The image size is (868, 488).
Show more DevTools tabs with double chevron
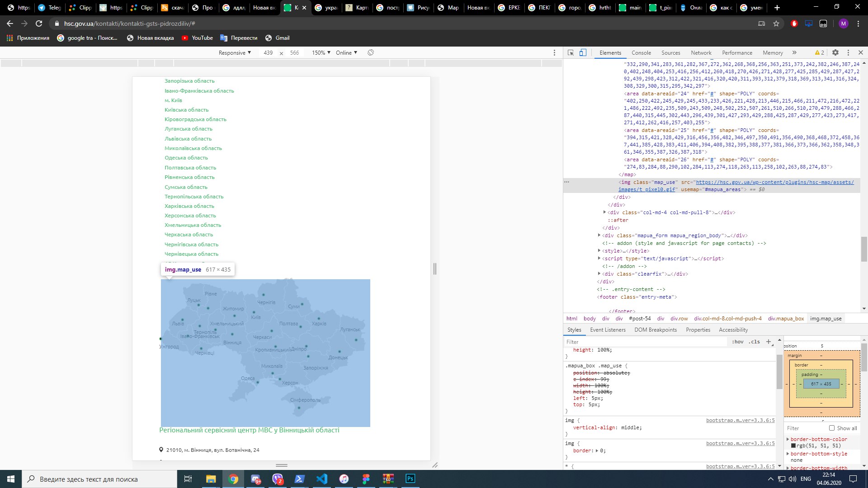(794, 53)
